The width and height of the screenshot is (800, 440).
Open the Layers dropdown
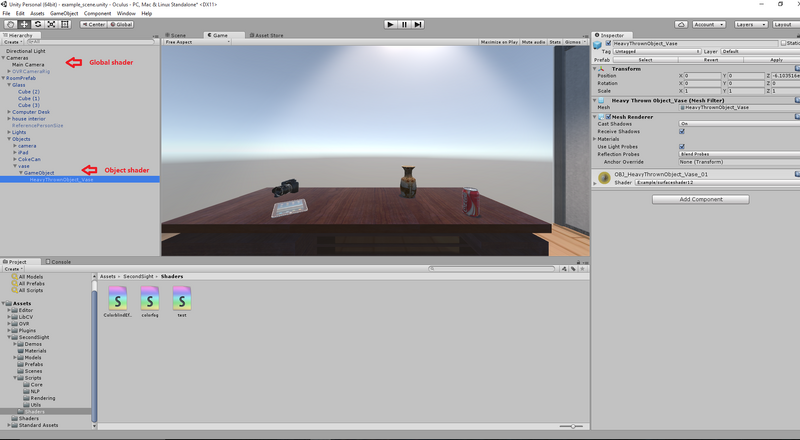751,24
